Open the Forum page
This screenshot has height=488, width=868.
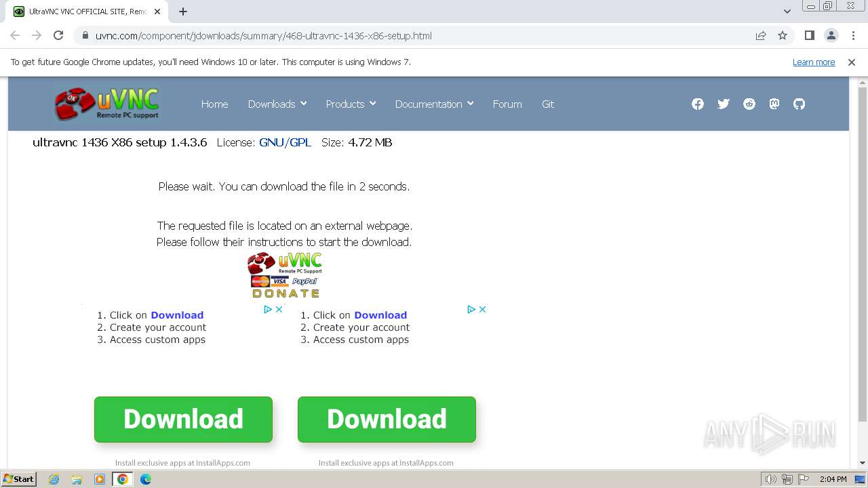(507, 104)
